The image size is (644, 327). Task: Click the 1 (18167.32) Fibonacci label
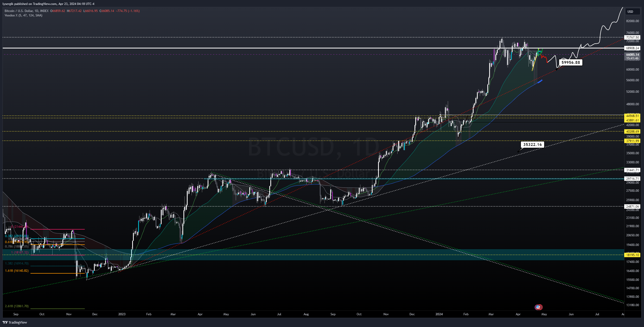coord(20,252)
